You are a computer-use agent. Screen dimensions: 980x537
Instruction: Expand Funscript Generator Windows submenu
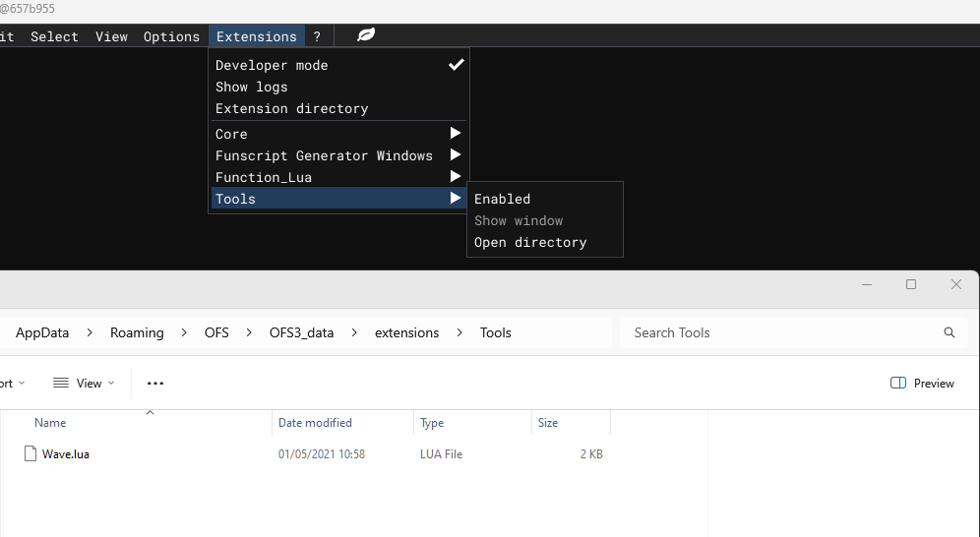pyautogui.click(x=338, y=155)
